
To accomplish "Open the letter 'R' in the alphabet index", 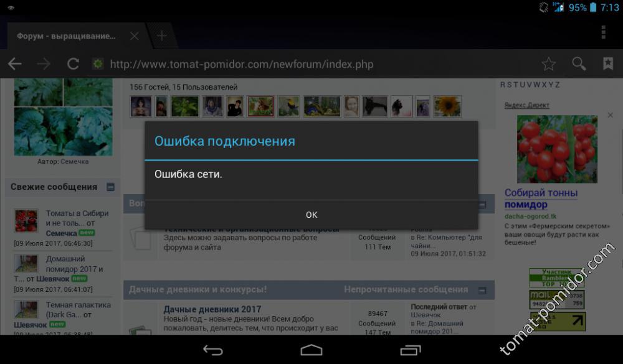I will [503, 85].
